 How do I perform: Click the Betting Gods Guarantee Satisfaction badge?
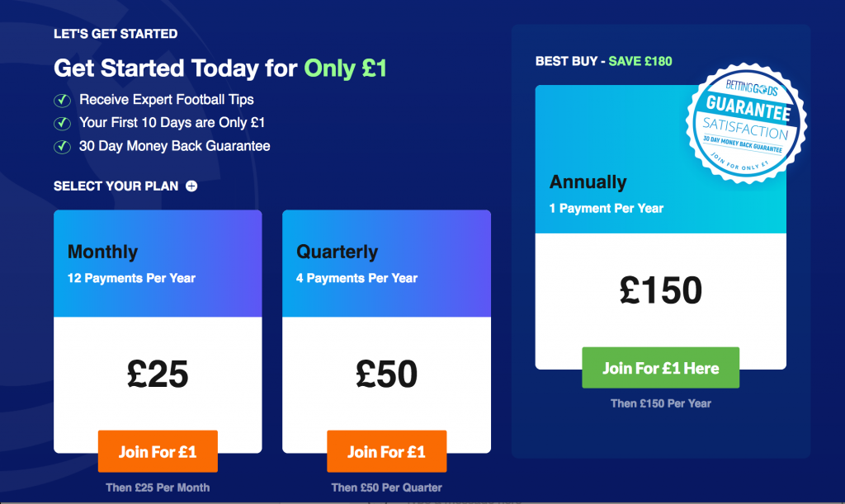(746, 123)
